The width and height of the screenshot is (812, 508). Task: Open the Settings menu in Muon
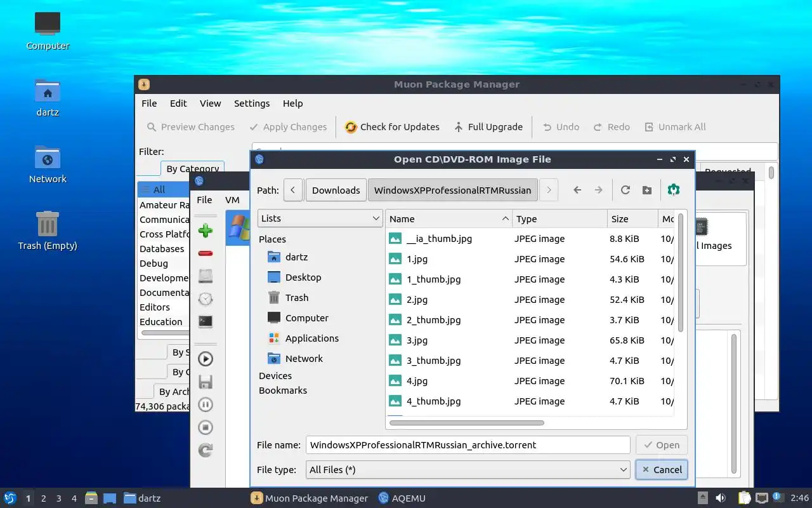point(252,104)
